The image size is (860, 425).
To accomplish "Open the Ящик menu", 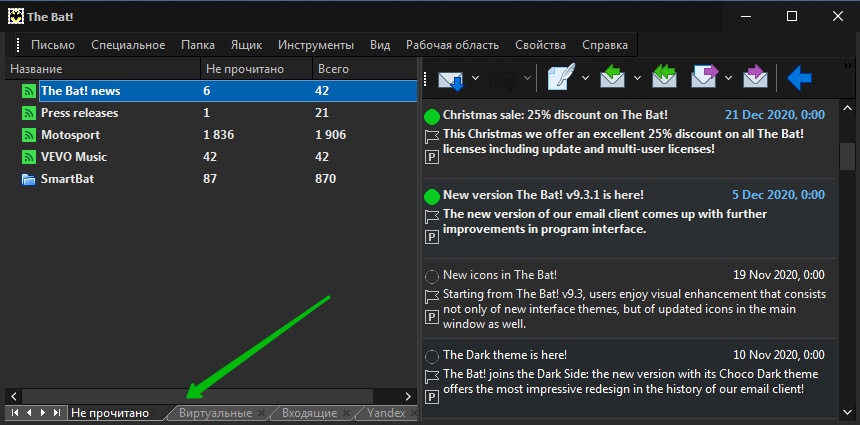I will pos(246,45).
